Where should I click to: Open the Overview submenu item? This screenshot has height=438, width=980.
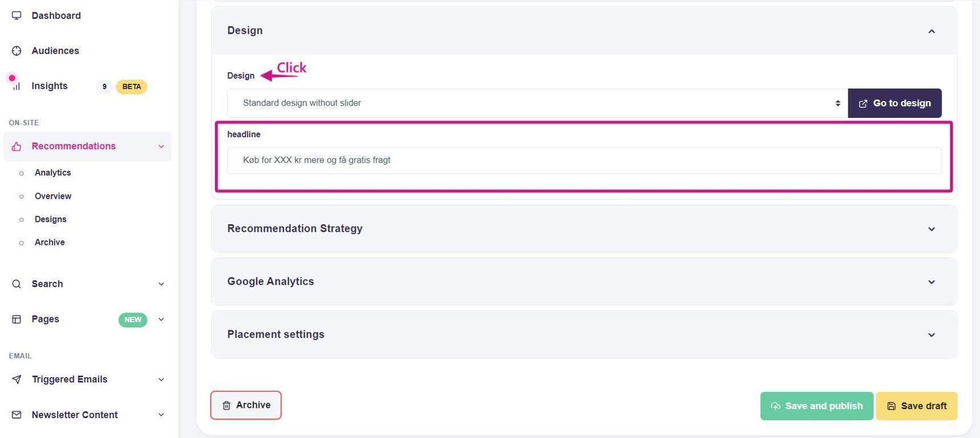click(53, 196)
